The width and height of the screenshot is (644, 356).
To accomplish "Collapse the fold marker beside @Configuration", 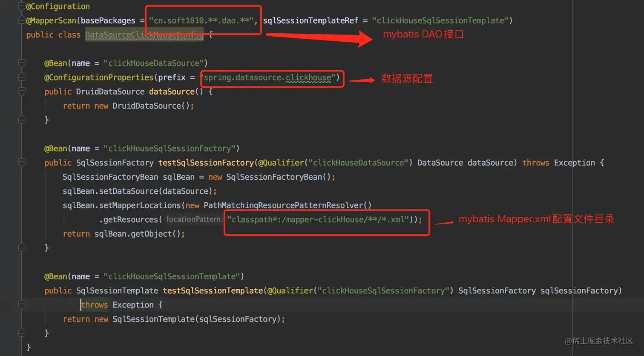I will pos(22,6).
